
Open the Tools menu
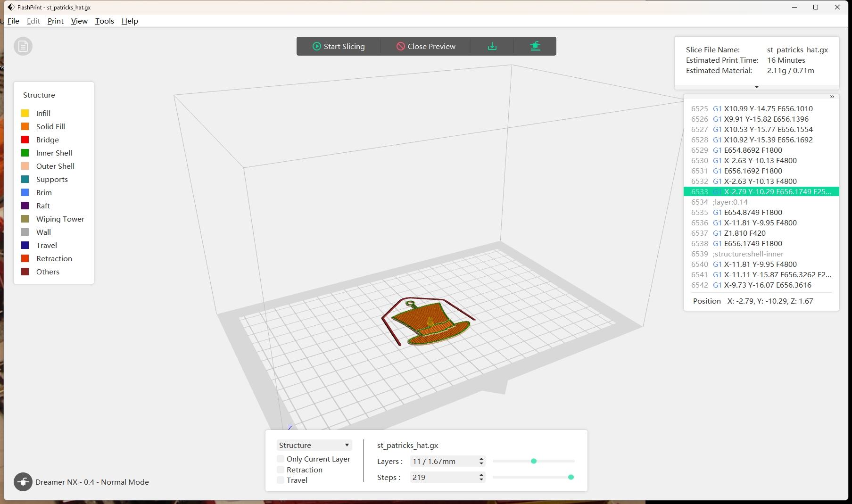pos(104,21)
